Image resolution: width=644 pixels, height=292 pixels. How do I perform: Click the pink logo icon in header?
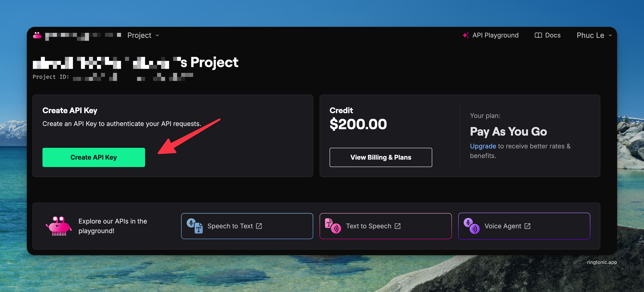[x=37, y=35]
